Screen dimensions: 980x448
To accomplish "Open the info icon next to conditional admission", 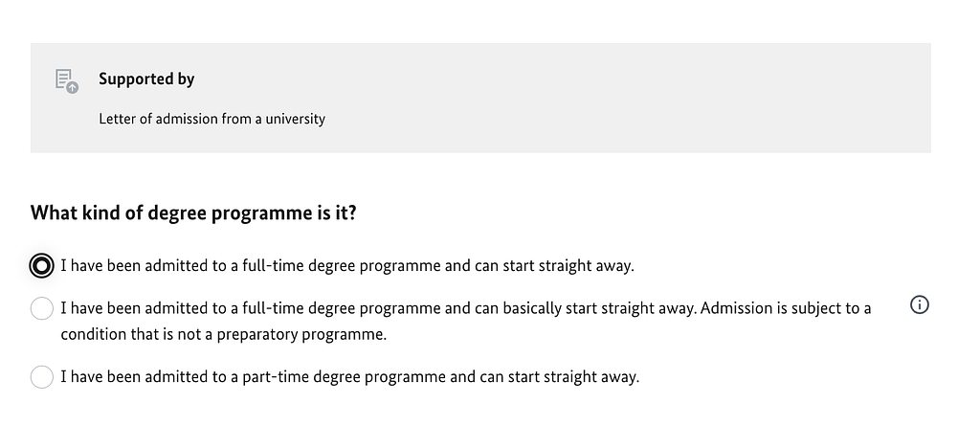I will point(920,305).
